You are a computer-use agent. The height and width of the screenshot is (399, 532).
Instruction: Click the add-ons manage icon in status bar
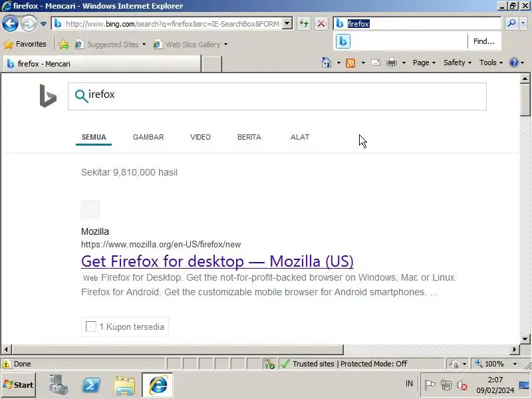point(269,364)
